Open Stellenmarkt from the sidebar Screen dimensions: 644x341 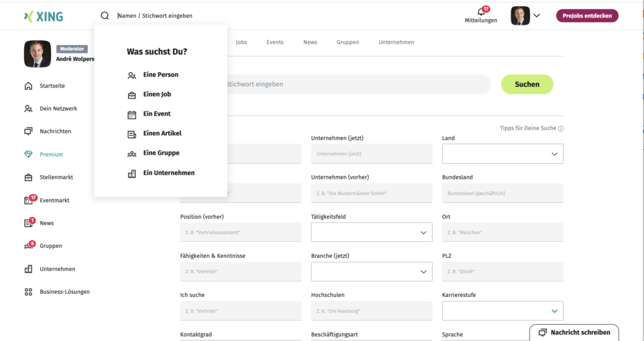56,177
